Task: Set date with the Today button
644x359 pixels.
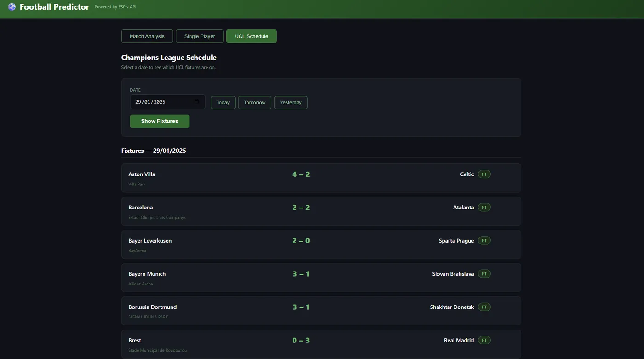Action: pyautogui.click(x=223, y=103)
